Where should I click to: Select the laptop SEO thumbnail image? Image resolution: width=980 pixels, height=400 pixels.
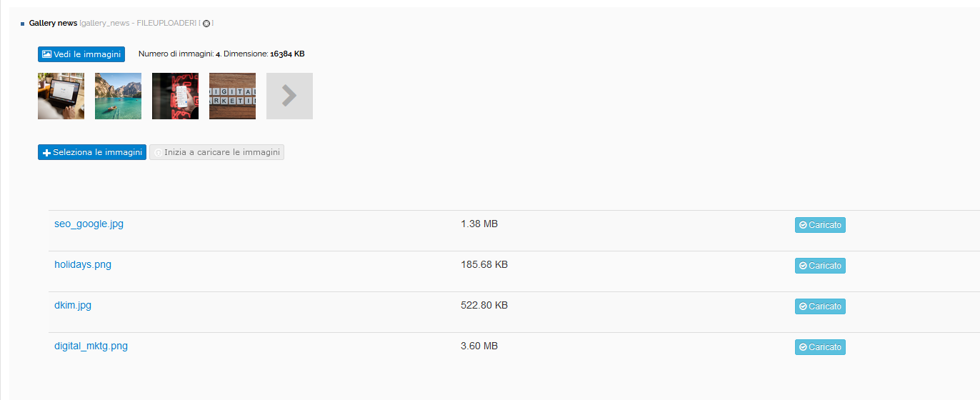61,96
